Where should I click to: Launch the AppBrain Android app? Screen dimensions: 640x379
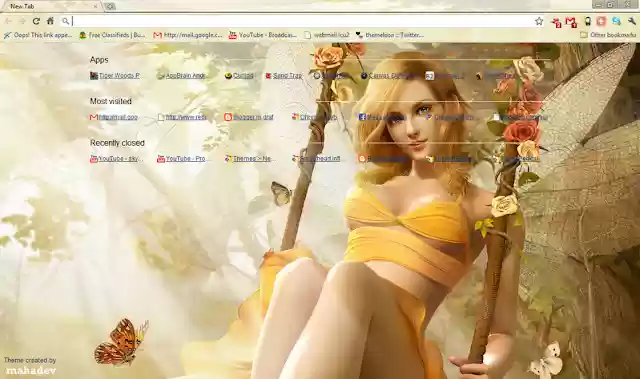click(x=183, y=75)
